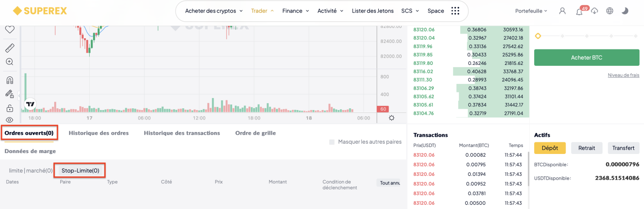The image size is (644, 209).
Task: Expand the Portefeuille dropdown
Action: pyautogui.click(x=531, y=11)
